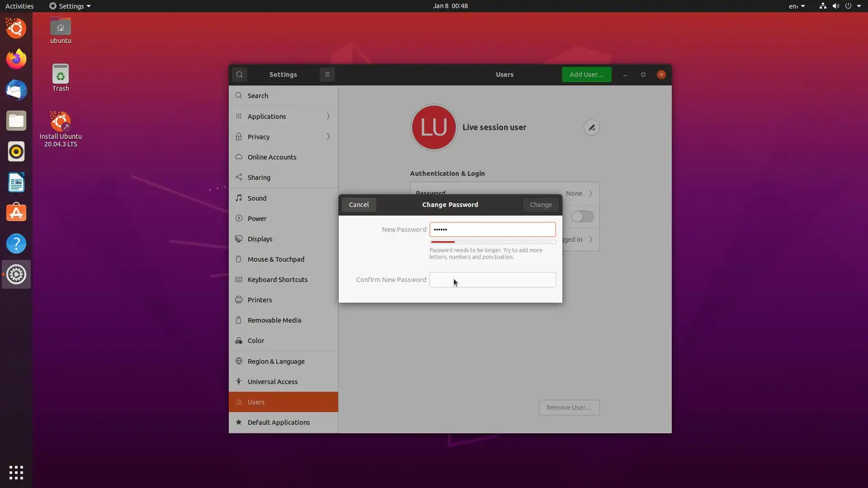This screenshot has height=488, width=868.
Task: Click the password strength bar
Action: click(x=492, y=242)
